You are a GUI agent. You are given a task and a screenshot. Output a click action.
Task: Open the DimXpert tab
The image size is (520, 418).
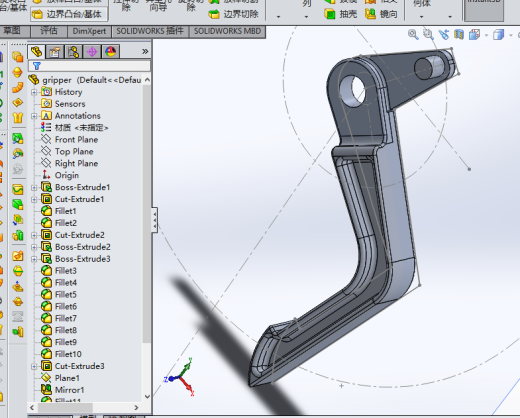pyautogui.click(x=89, y=31)
